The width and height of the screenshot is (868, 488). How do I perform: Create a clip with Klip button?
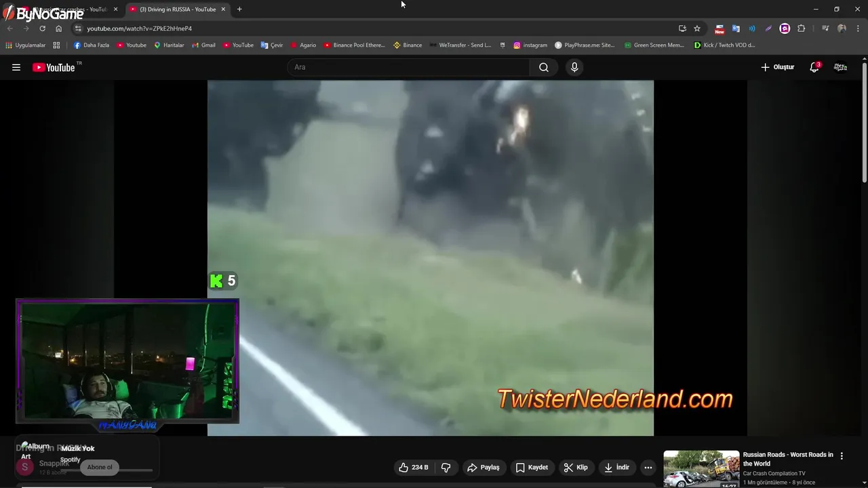(x=576, y=468)
